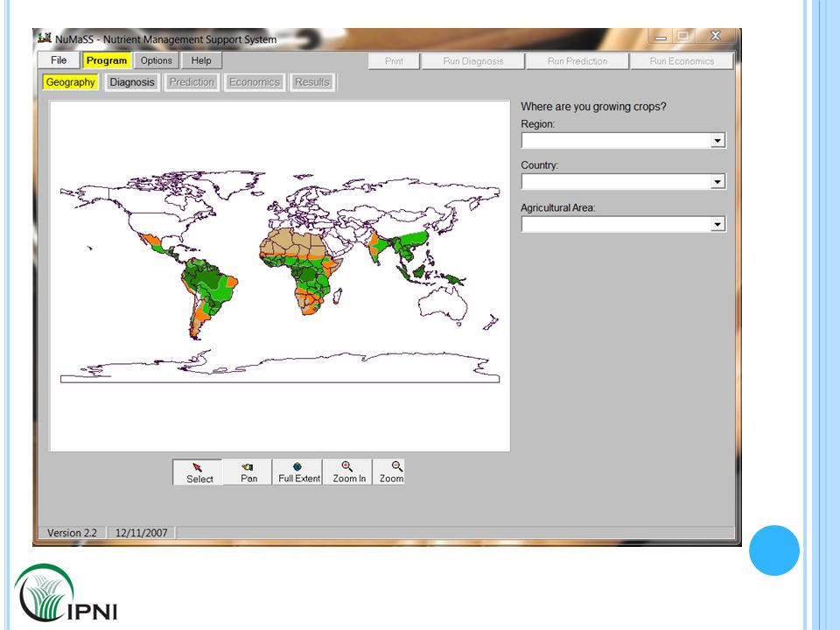Screen dimensions: 840x630
Task: Click the 12/11/2007 date in status bar
Action: click(142, 533)
